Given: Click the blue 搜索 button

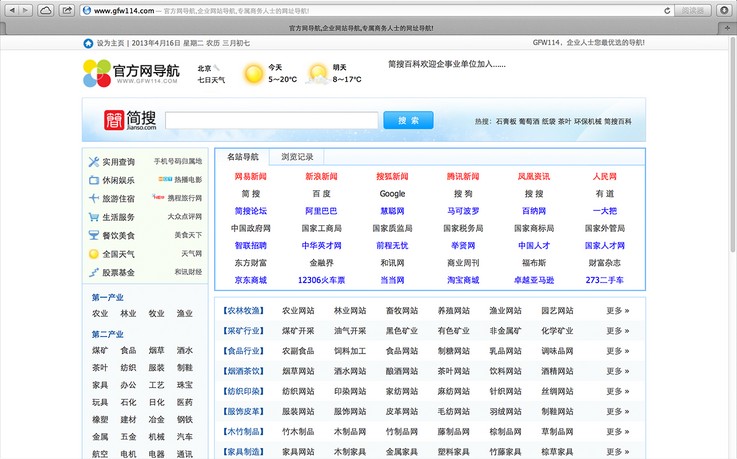Looking at the screenshot, I should click(408, 120).
